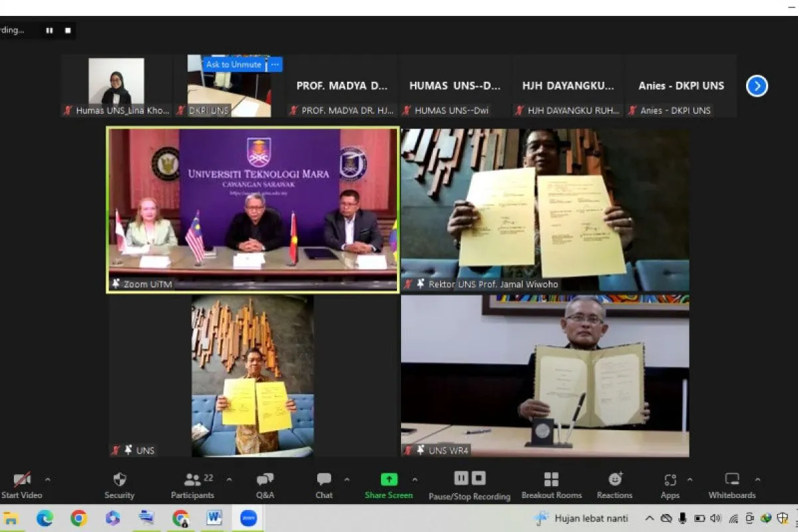
Task: Pause recording from top-left indicator
Action: click(49, 31)
